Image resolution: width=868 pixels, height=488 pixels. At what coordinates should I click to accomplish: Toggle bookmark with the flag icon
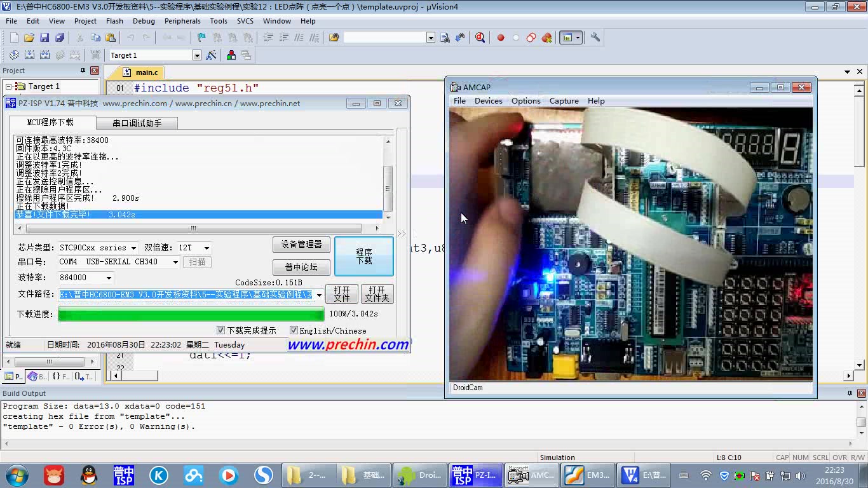tap(201, 37)
